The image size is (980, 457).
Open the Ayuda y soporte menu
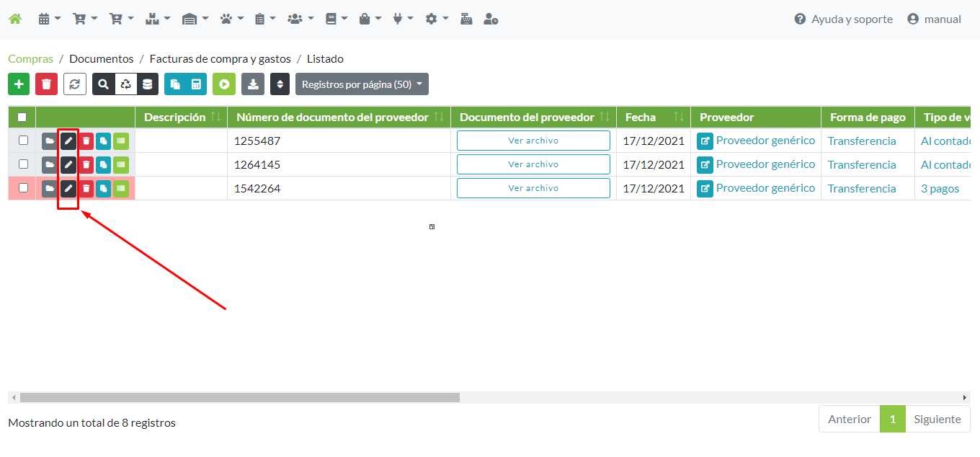843,19
